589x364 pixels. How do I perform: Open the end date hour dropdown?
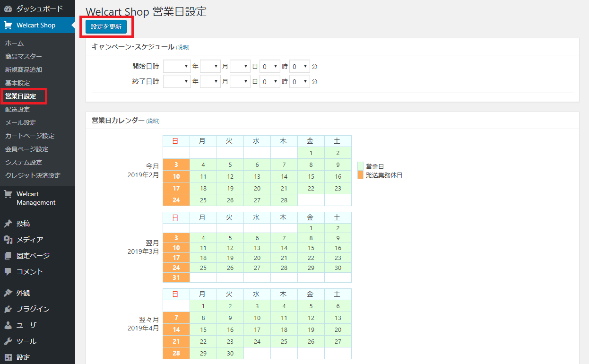click(x=270, y=81)
